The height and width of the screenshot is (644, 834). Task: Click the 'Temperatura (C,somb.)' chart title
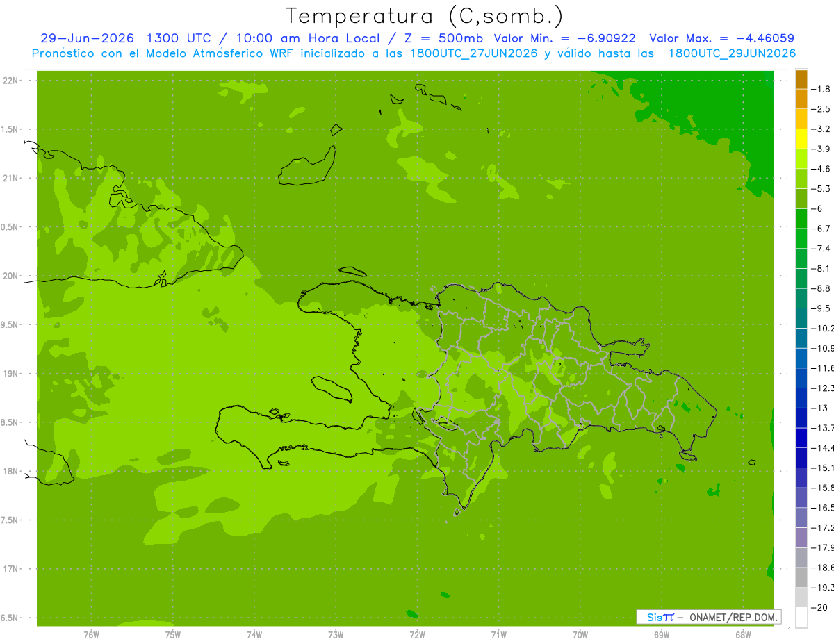[425, 16]
